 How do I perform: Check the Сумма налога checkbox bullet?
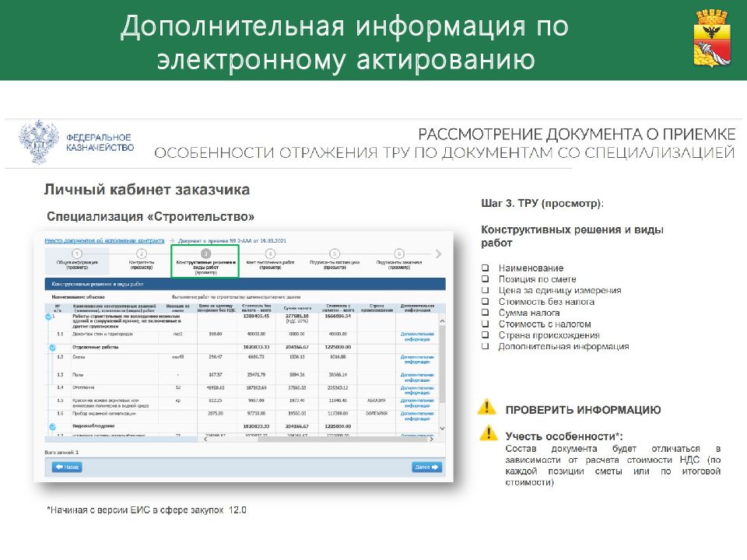click(x=485, y=313)
